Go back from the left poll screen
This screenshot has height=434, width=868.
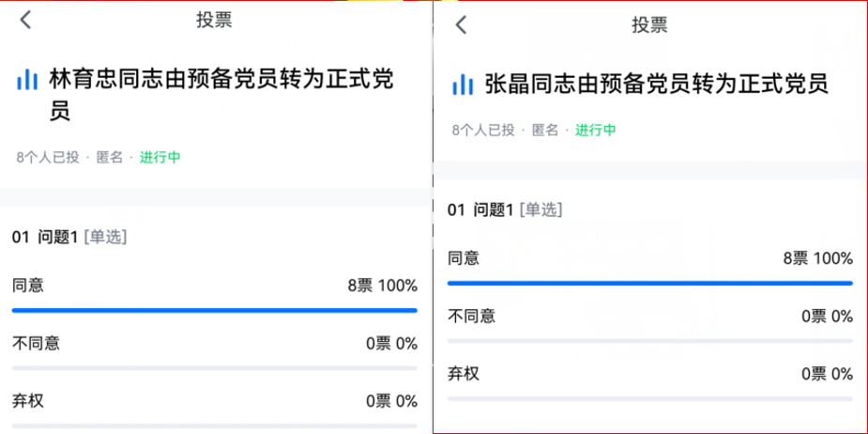(x=25, y=20)
